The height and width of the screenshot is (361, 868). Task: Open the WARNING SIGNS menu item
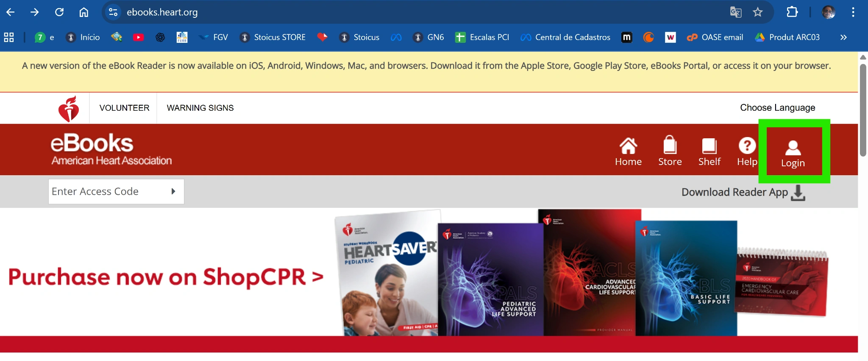(x=200, y=108)
